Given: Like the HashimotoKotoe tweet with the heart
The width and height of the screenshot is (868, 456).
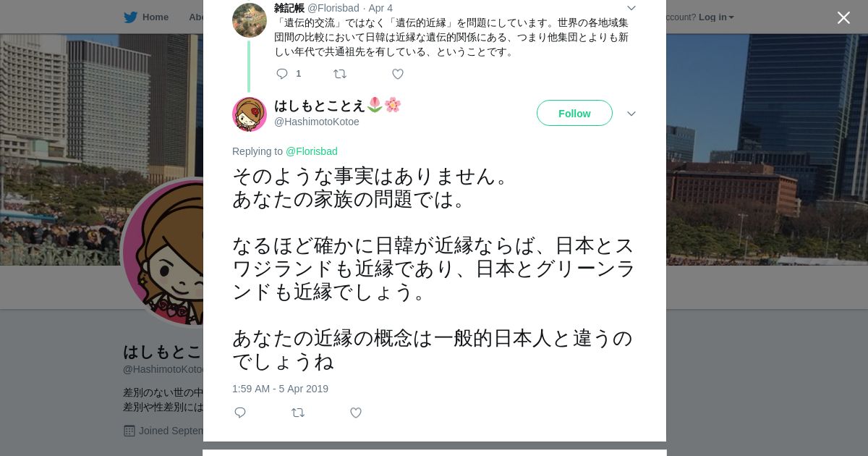Looking at the screenshot, I should coord(356,413).
